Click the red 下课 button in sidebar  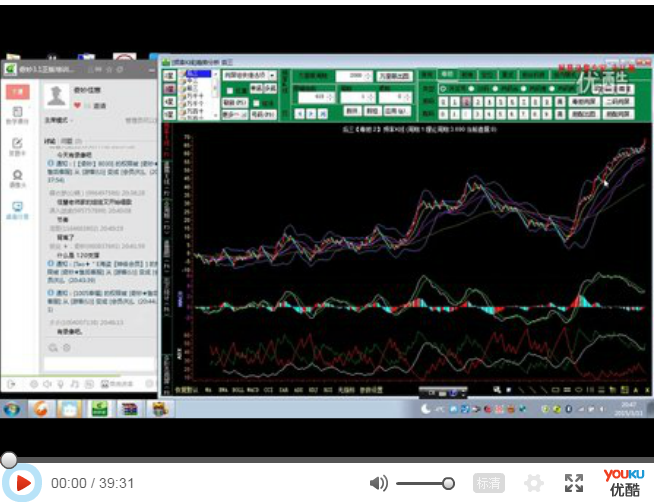click(x=17, y=91)
